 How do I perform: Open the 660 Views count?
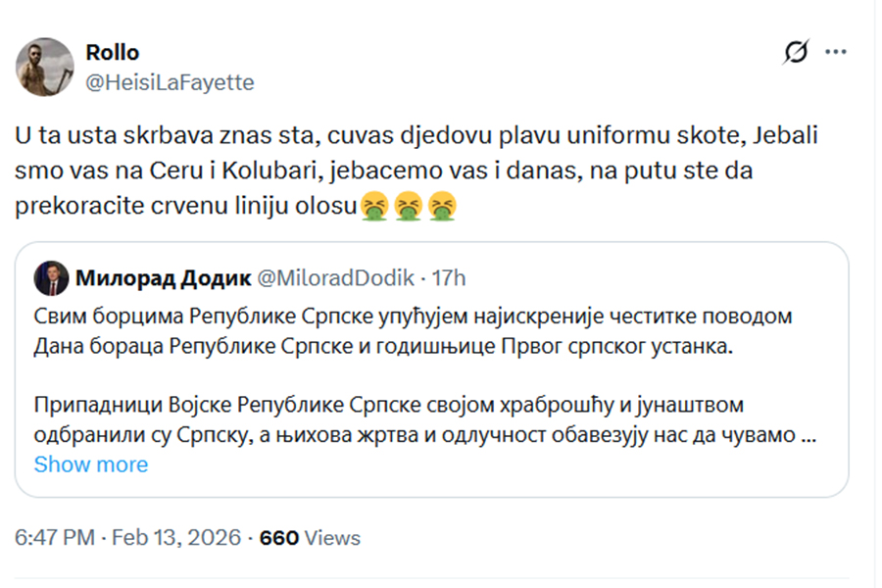click(x=309, y=538)
